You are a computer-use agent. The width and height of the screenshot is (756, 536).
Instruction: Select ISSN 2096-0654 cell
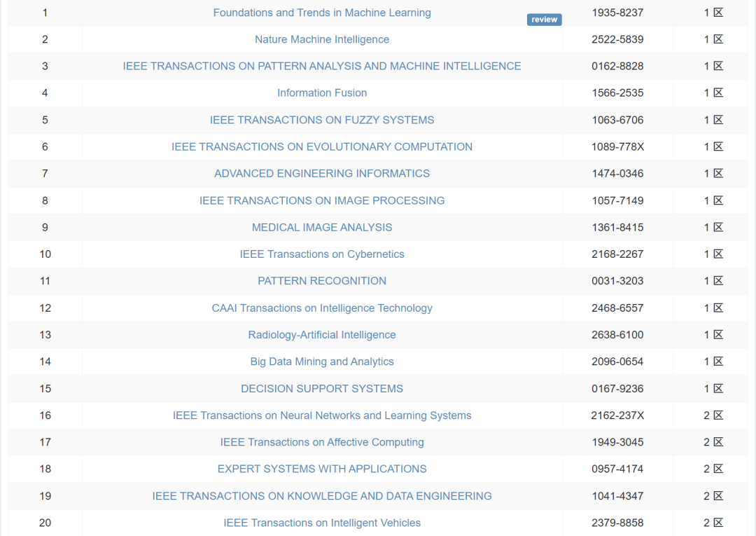[x=617, y=362]
